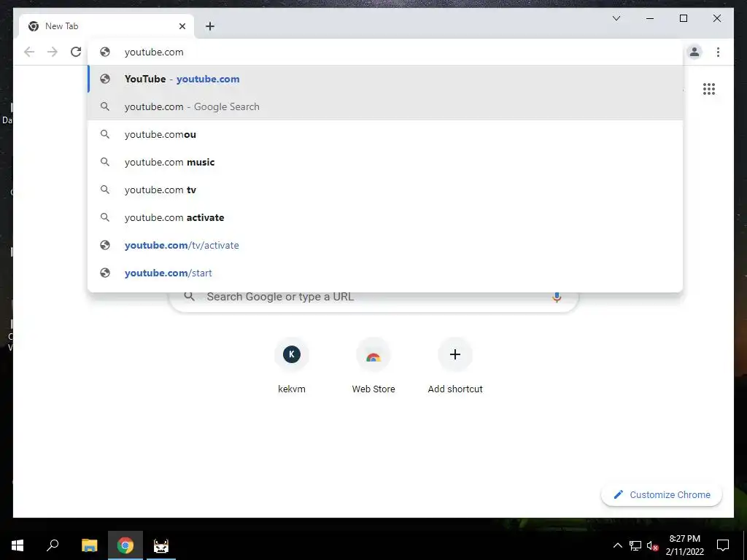Choose the youtube.com tv suggestion

coord(385,190)
